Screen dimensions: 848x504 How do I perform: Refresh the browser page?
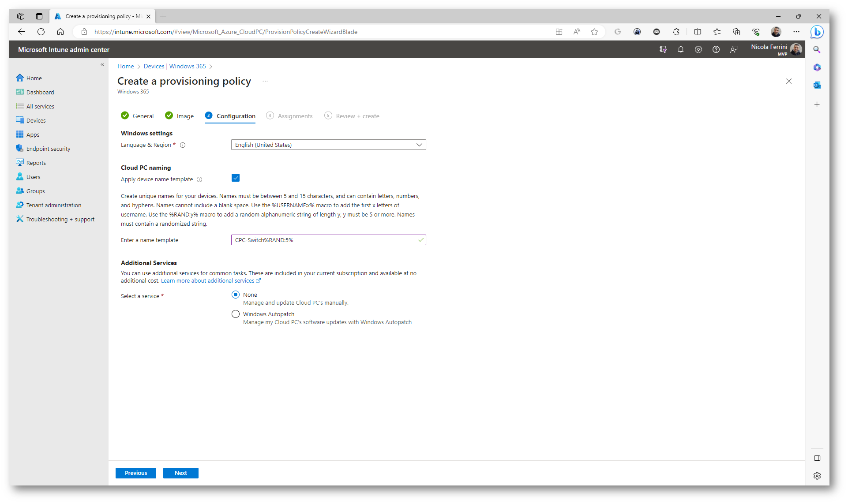[41, 32]
